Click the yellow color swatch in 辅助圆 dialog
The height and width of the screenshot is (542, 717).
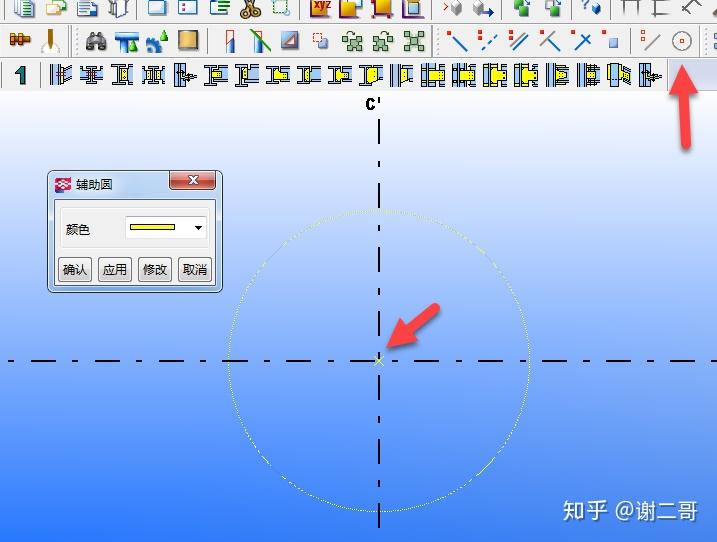[x=152, y=227]
